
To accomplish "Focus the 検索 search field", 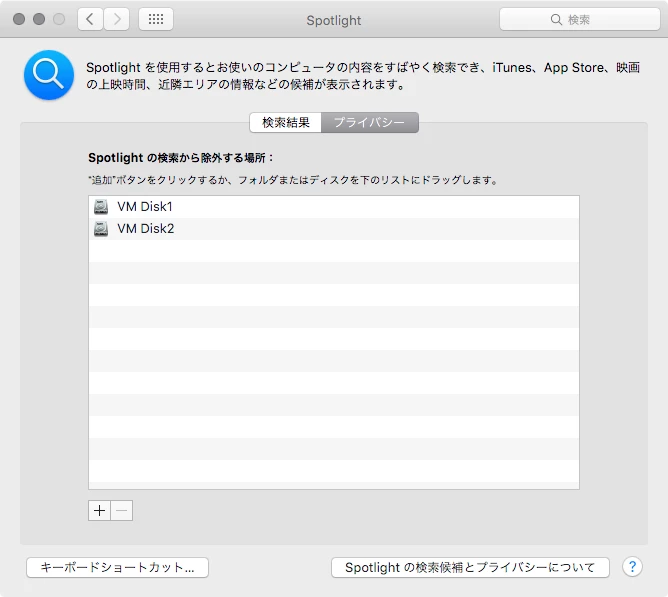I will 580,20.
